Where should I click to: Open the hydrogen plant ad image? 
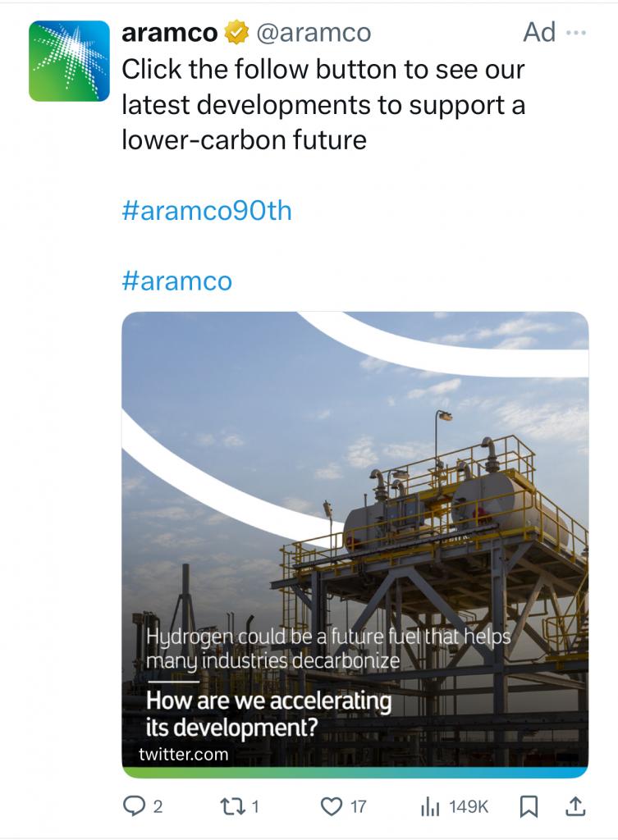(355, 545)
